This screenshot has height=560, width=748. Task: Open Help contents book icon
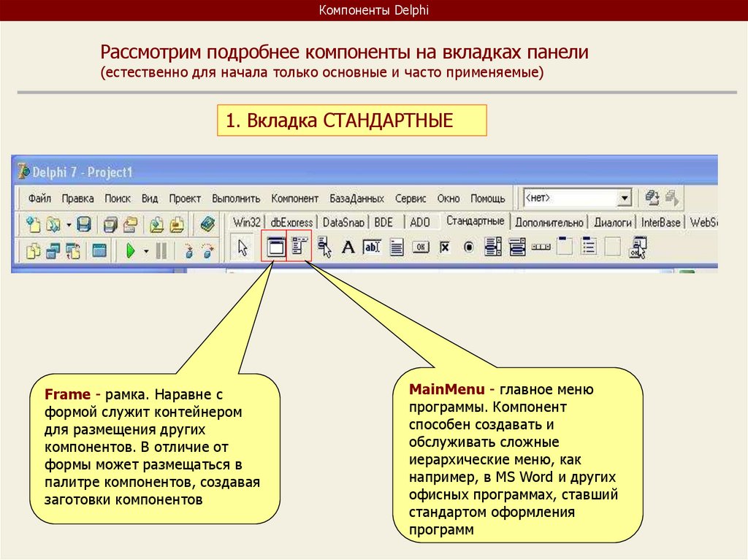(207, 223)
